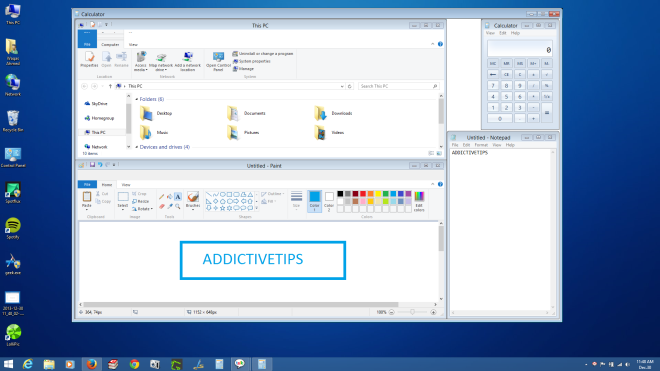Launch Firefox from the taskbar
This screenshot has width=660, height=371.
(91, 364)
